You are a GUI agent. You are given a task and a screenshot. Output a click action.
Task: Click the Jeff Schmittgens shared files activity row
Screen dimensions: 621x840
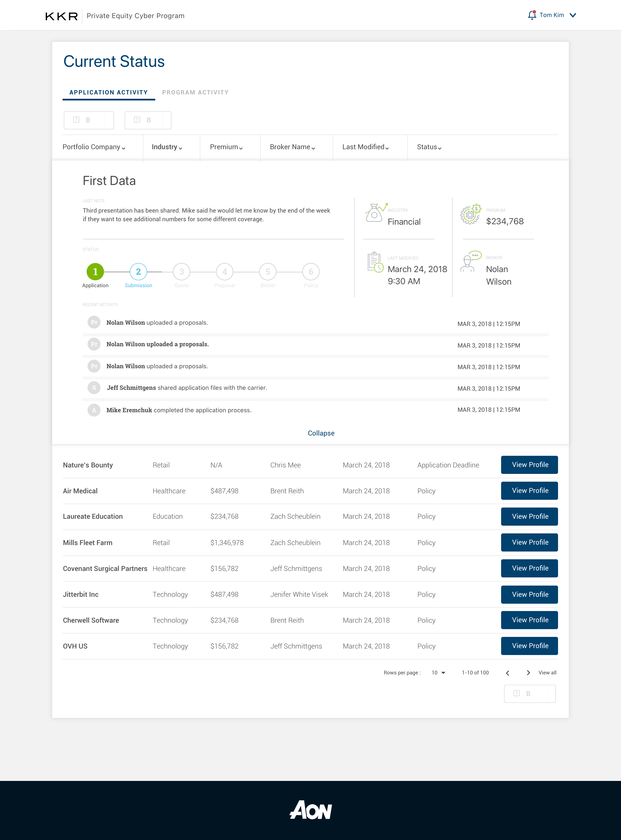coord(315,388)
